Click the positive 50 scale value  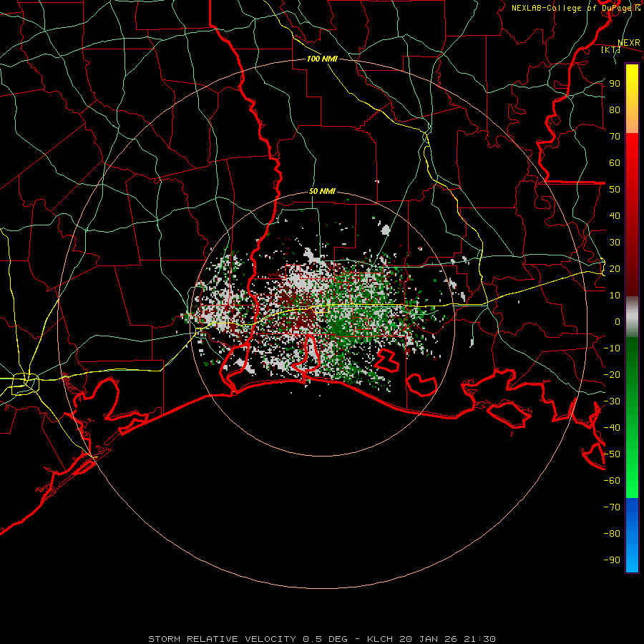coord(615,189)
